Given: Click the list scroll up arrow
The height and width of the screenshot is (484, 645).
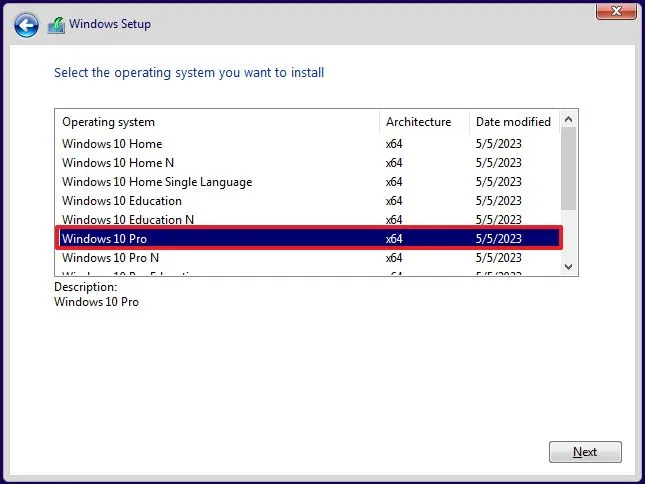Looking at the screenshot, I should click(x=568, y=120).
